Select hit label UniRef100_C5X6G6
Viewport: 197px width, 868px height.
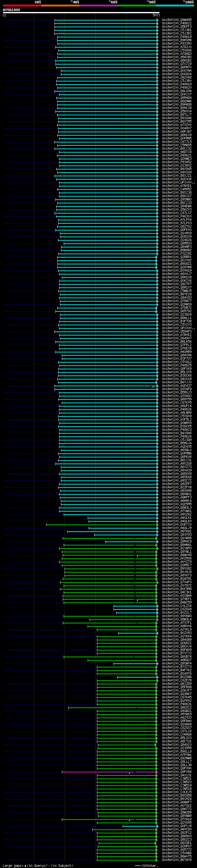click(x=176, y=50)
